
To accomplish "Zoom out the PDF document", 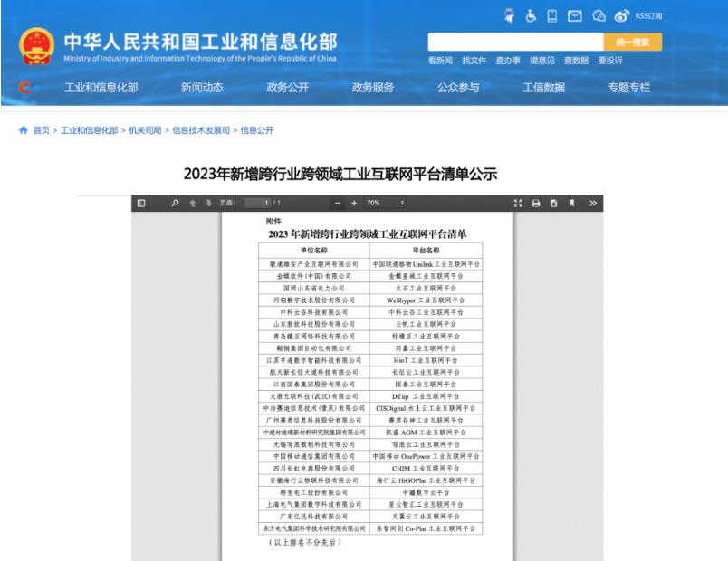I will click(x=338, y=204).
